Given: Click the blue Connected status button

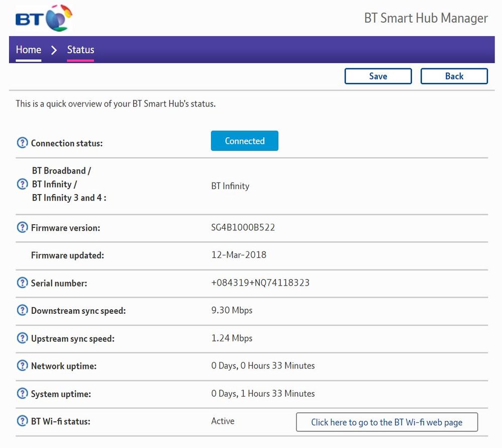Looking at the screenshot, I should [x=244, y=141].
